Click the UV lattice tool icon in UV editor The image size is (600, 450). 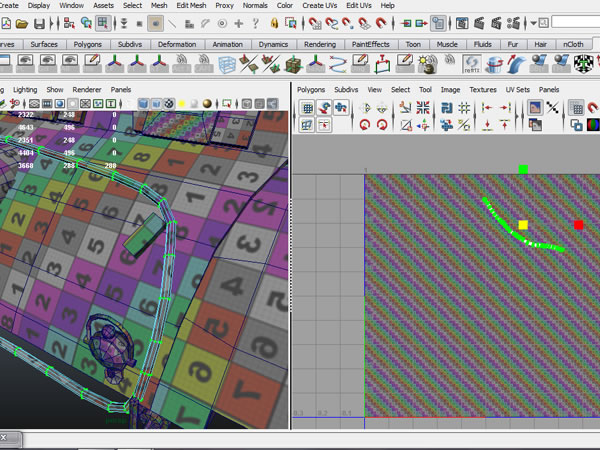click(x=307, y=108)
